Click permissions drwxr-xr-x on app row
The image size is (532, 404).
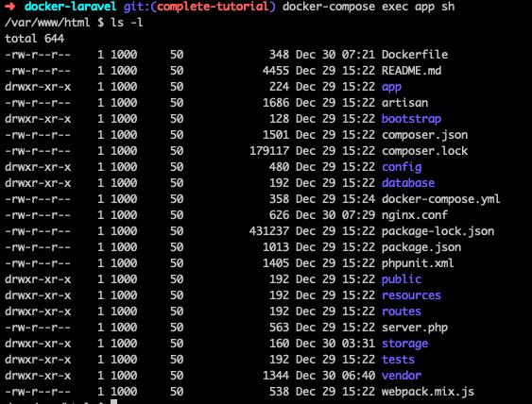38,87
